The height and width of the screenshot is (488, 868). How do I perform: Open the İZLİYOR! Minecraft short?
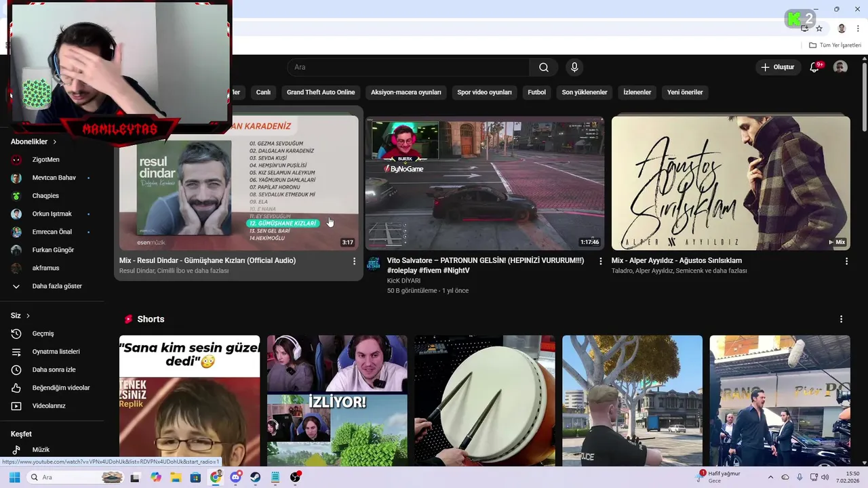[337, 401]
